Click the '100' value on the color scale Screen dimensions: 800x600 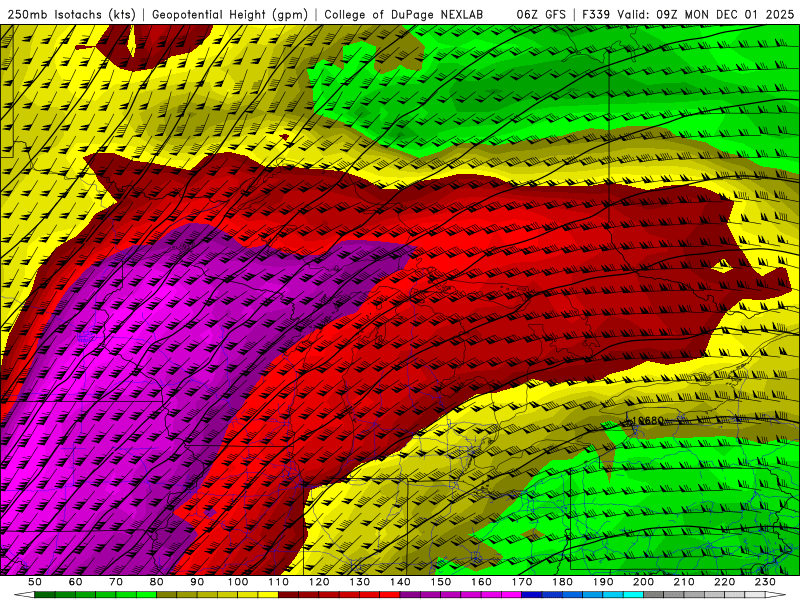pyautogui.click(x=238, y=582)
